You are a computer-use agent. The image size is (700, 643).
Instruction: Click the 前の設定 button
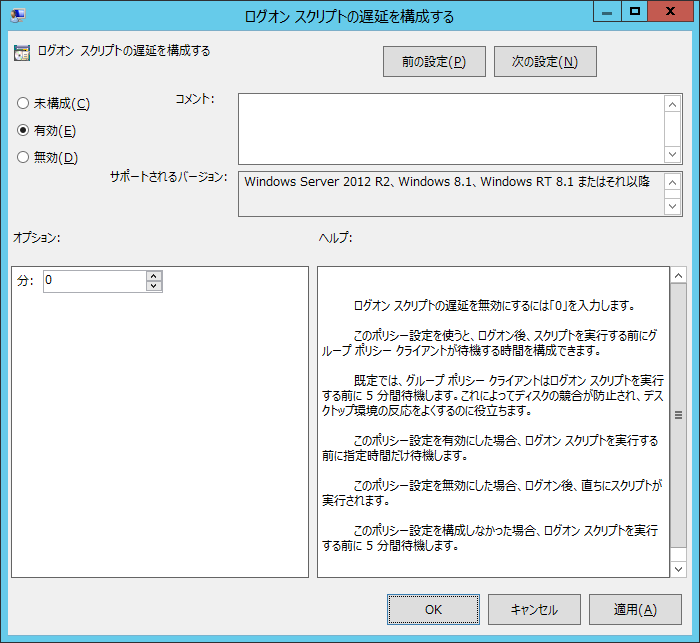(433, 62)
